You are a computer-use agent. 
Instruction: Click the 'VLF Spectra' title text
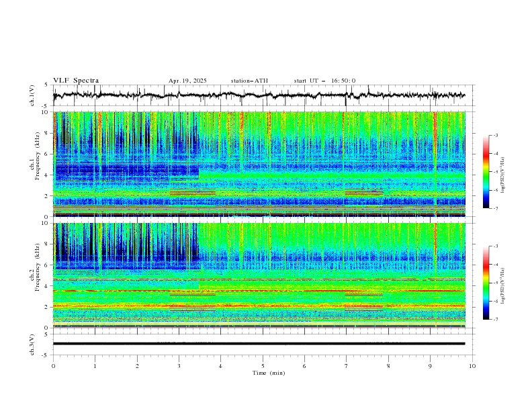coord(76,81)
